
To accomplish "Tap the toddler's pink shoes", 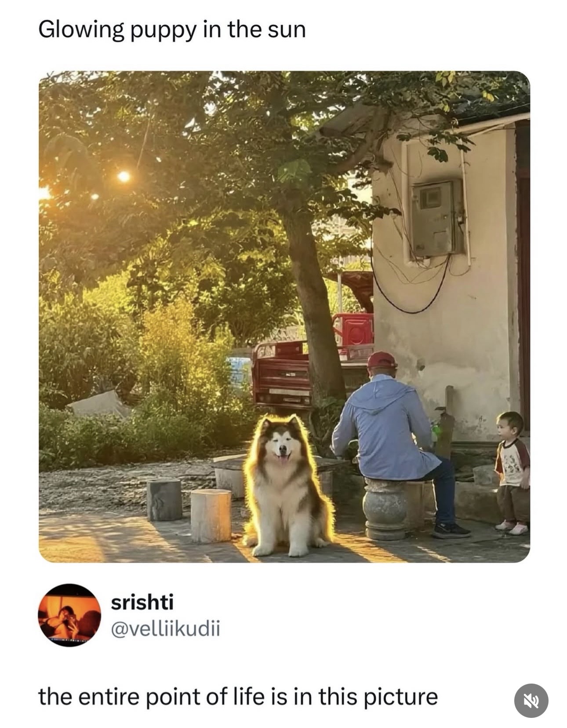I will click(x=512, y=527).
